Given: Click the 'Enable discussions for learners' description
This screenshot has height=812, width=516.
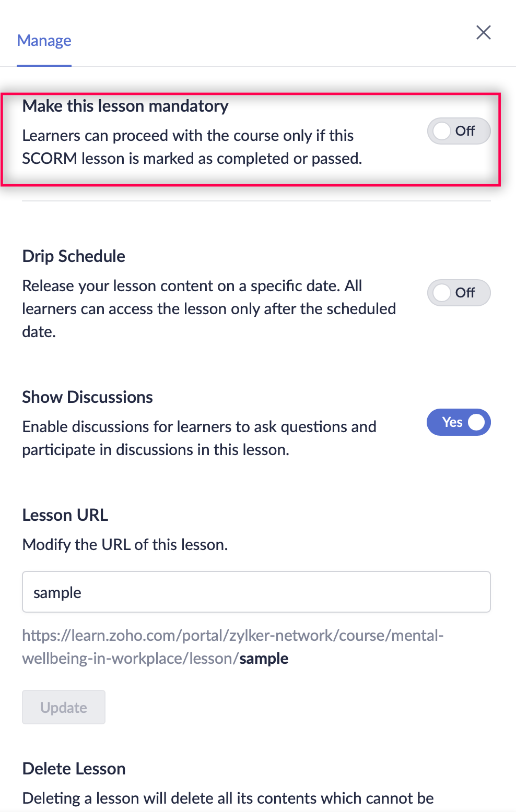Looking at the screenshot, I should pyautogui.click(x=199, y=438).
